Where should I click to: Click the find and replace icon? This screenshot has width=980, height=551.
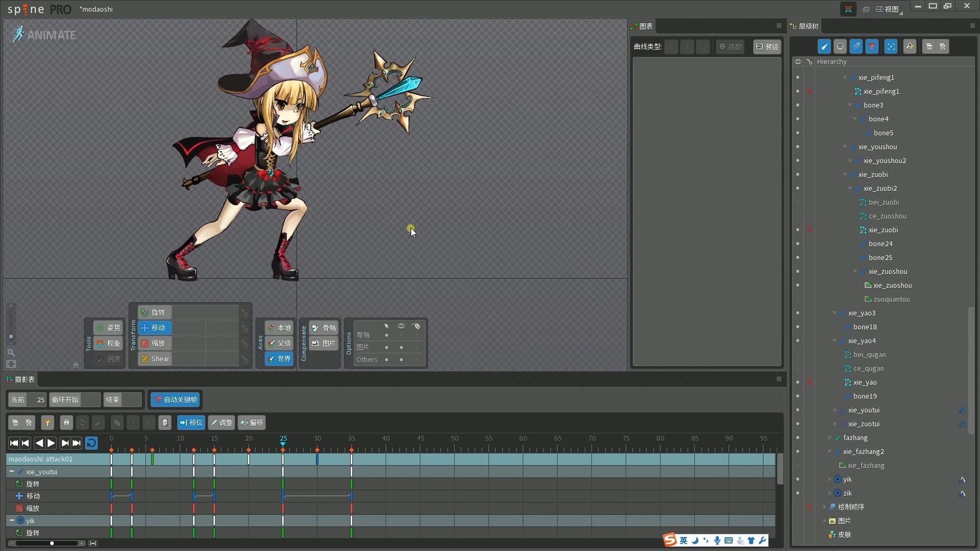pyautogui.click(x=910, y=46)
